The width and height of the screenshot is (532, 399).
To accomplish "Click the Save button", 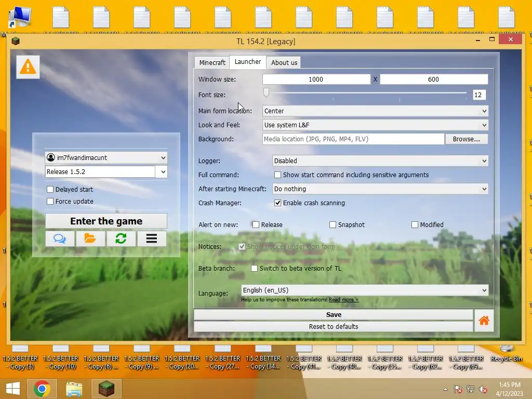I will tap(334, 314).
